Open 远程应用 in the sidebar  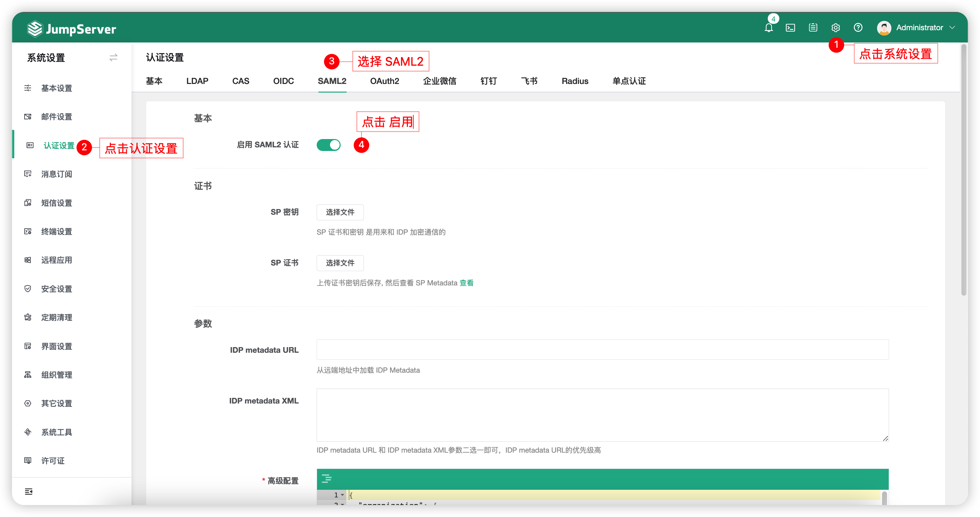[x=57, y=260]
